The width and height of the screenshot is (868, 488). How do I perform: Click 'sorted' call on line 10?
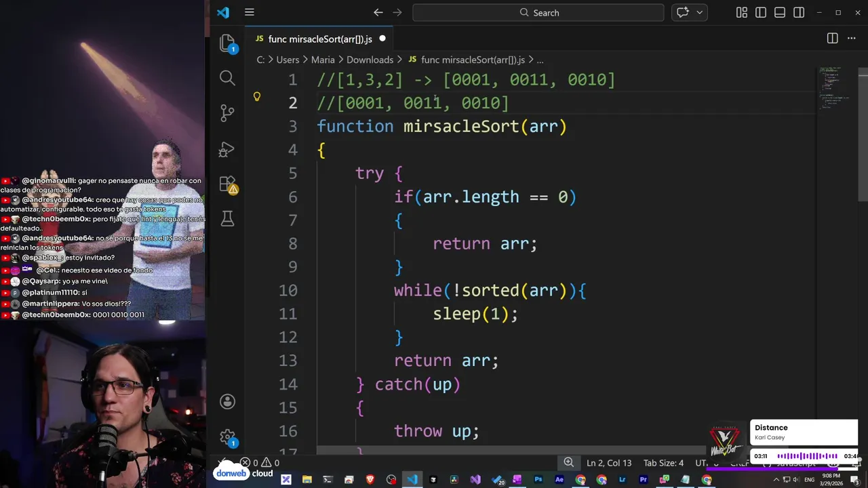(490, 290)
